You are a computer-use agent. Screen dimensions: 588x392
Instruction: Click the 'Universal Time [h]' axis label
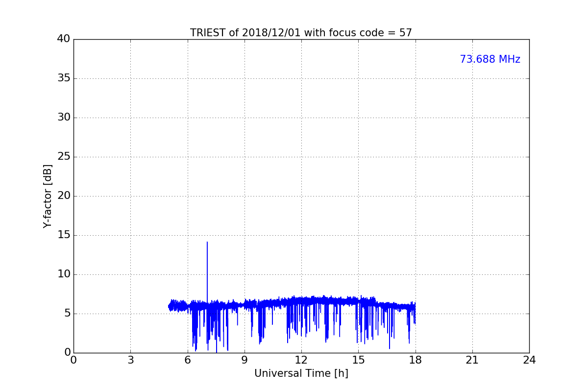tap(301, 373)
